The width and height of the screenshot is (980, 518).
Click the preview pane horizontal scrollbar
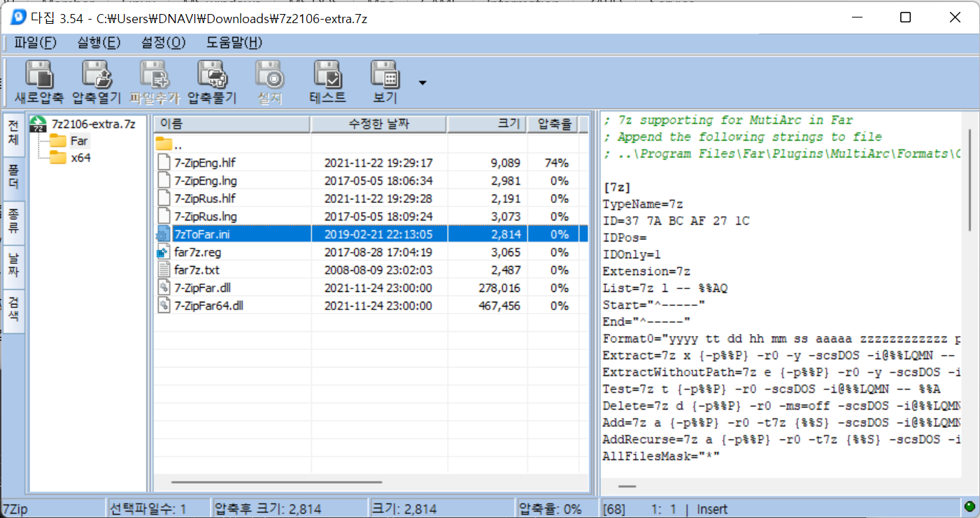(627, 485)
